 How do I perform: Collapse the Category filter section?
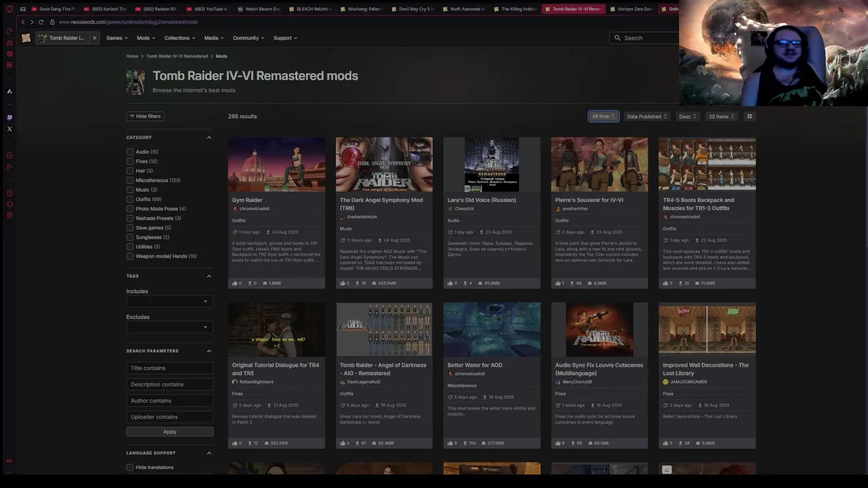point(209,138)
